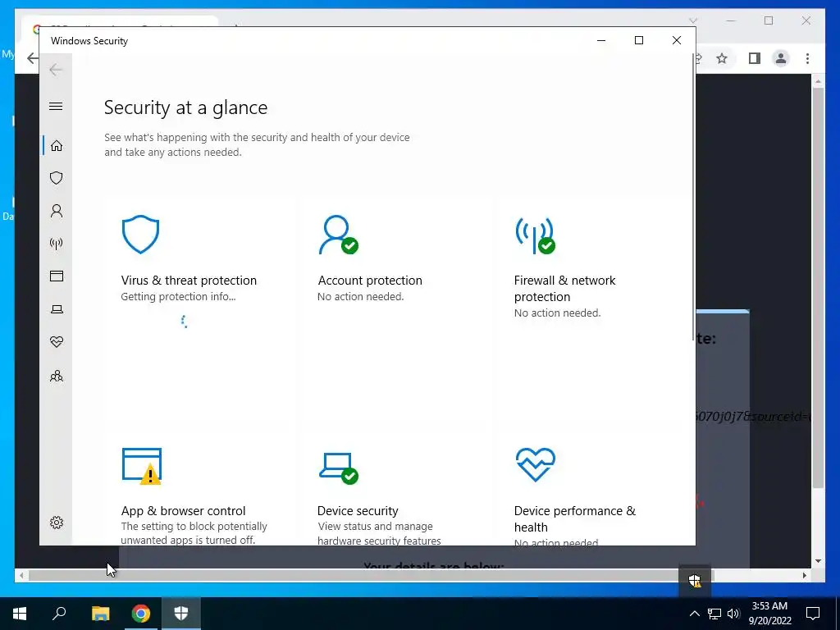Image resolution: width=840 pixels, height=630 pixels.
Task: Open volume speaker tray icon
Action: coord(733,614)
